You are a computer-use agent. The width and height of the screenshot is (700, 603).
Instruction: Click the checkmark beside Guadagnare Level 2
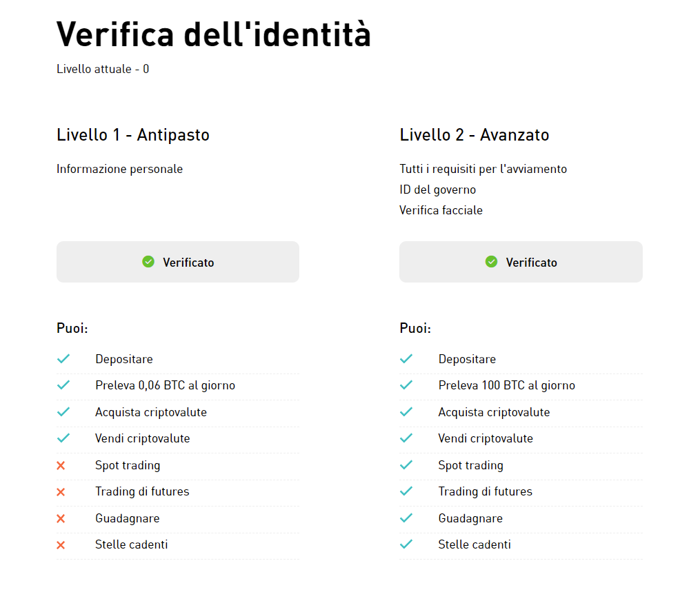point(407,518)
